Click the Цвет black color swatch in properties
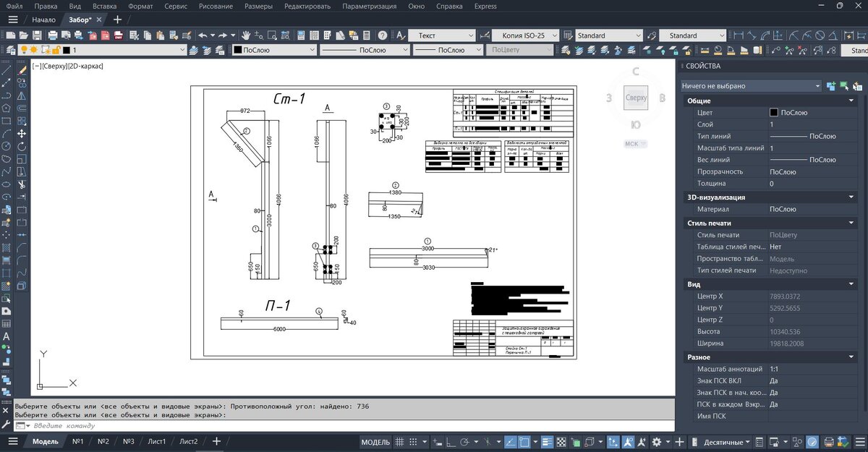868x452 pixels. tap(774, 113)
